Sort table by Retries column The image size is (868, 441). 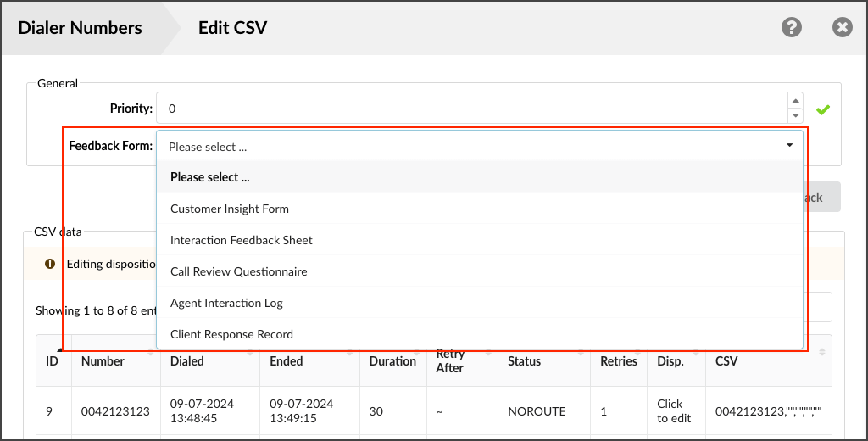619,360
